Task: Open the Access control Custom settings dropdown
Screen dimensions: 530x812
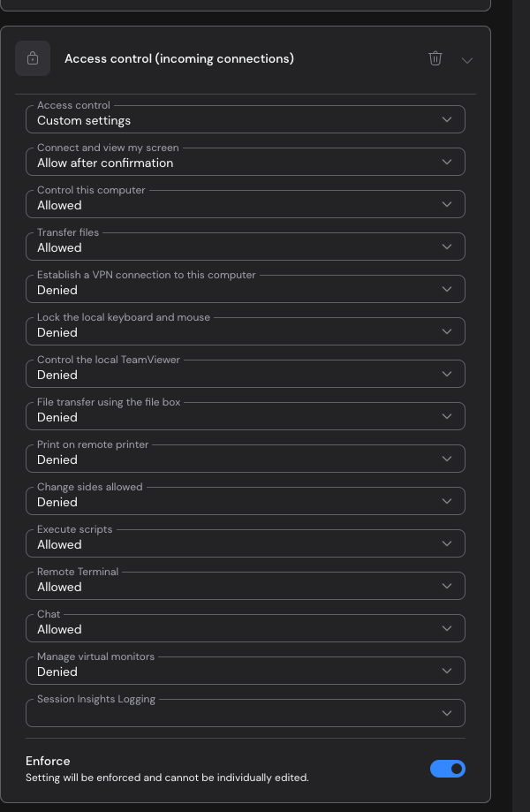Action: point(246,119)
